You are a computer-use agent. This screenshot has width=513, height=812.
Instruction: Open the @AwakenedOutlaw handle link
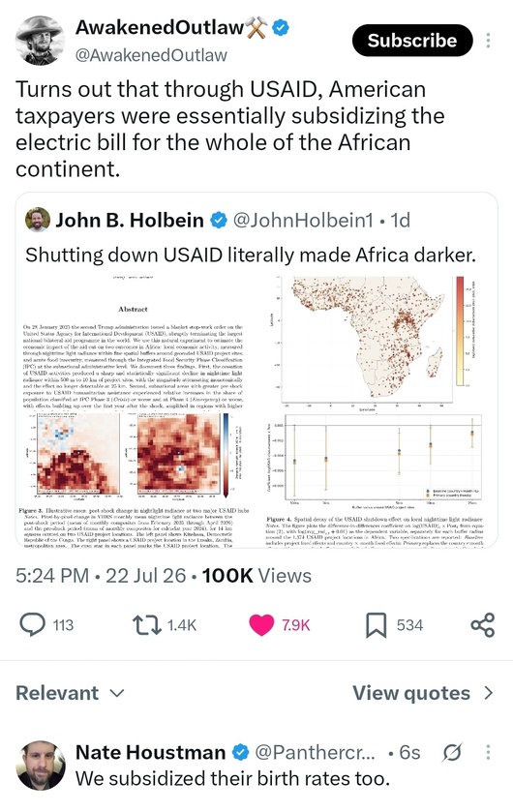pos(151,55)
